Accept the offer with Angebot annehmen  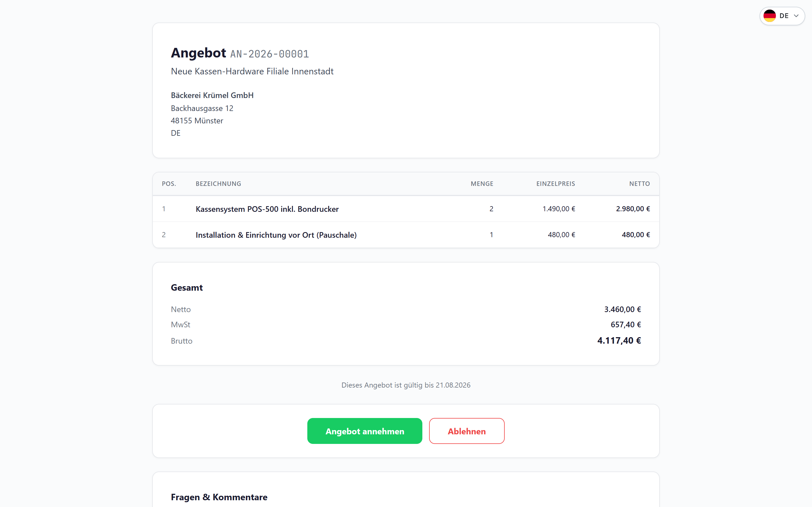click(365, 431)
